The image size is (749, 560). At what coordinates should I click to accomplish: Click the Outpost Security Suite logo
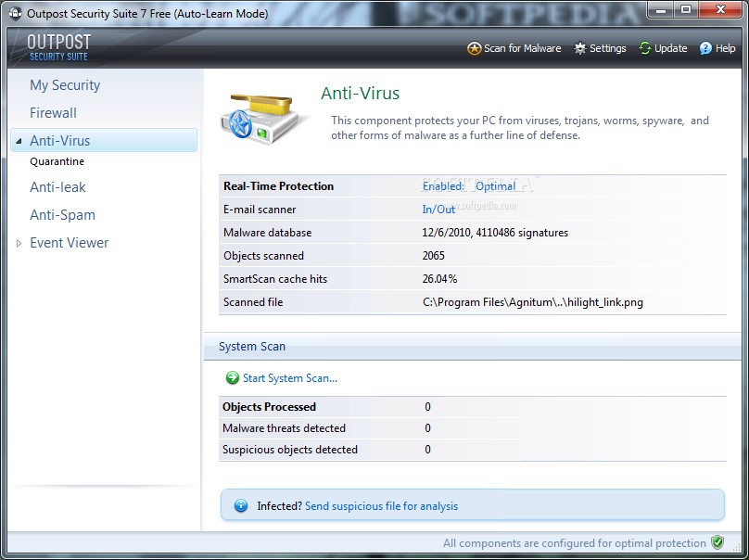coord(58,48)
